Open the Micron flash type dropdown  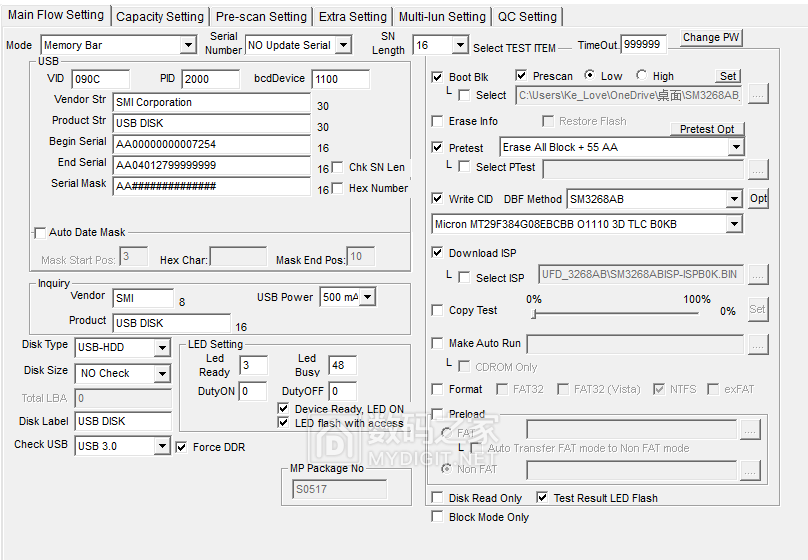tap(734, 224)
